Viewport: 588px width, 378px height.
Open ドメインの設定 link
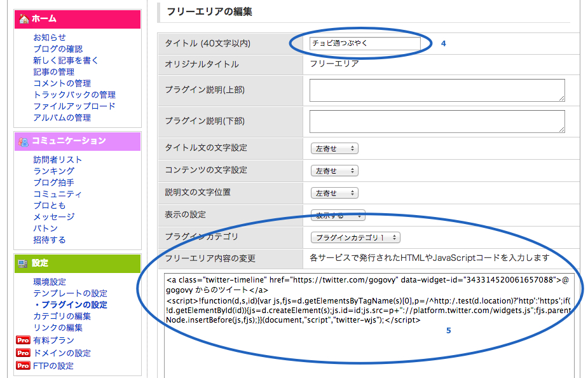point(62,353)
